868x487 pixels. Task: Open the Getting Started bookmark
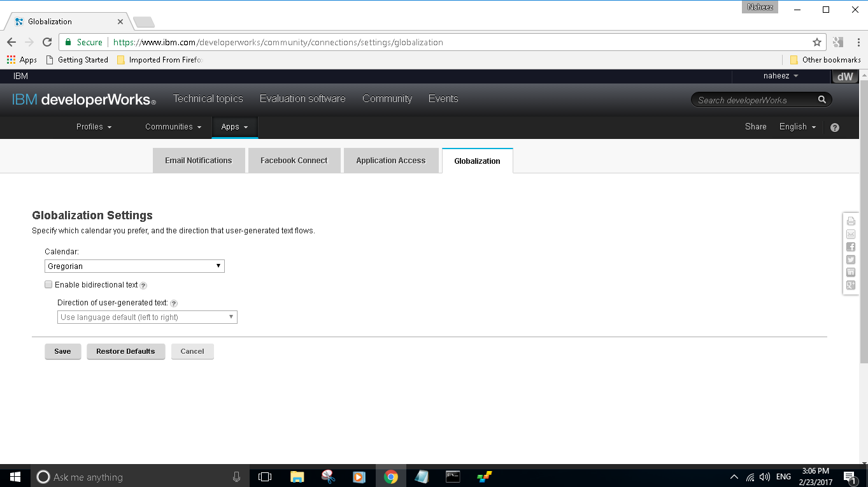click(x=77, y=60)
